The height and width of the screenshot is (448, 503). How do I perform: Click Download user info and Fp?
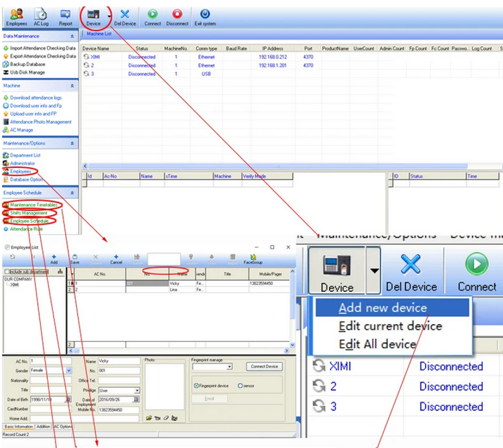tap(33, 106)
